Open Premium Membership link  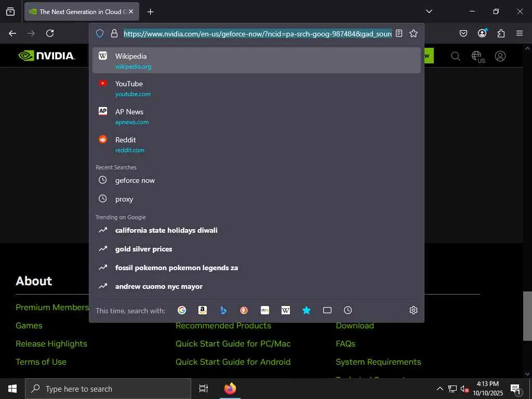point(52,307)
